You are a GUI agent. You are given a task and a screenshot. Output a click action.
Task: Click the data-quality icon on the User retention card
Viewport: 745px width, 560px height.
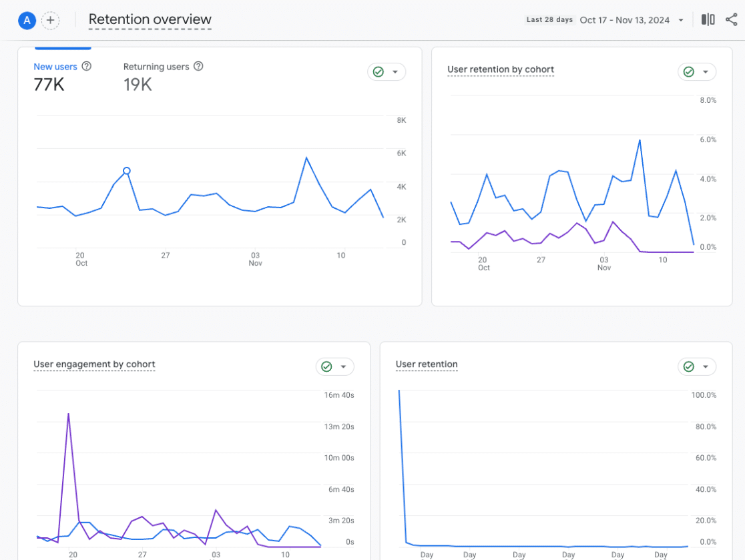coord(690,366)
